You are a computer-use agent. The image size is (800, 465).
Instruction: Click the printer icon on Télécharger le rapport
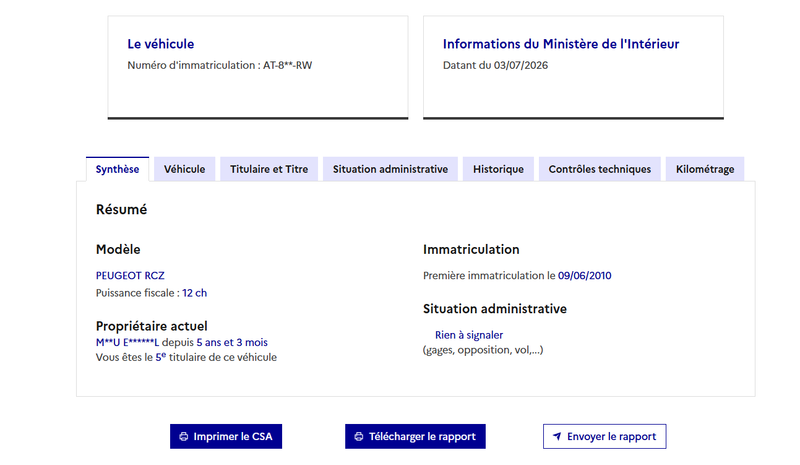359,437
